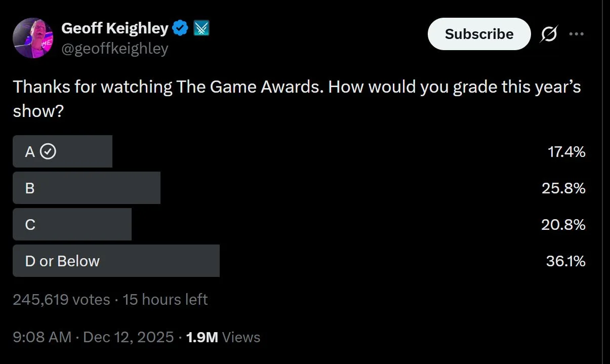Viewport: 610px width, 364px height.
Task: Click the 15 hours left text
Action: [165, 299]
